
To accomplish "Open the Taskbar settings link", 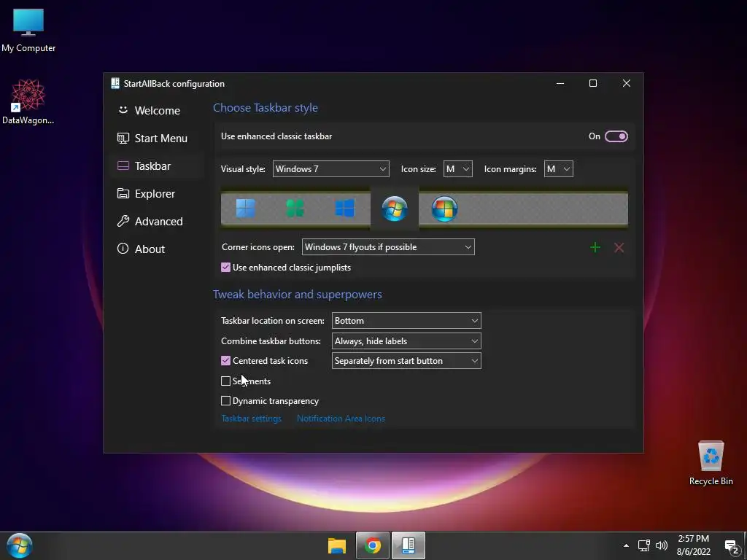I will coord(251,419).
